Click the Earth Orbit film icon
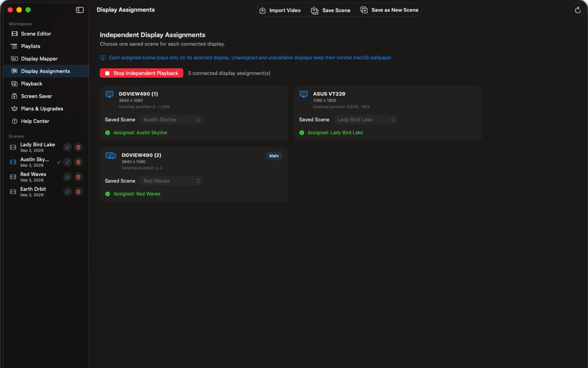588x368 pixels. tap(13, 192)
